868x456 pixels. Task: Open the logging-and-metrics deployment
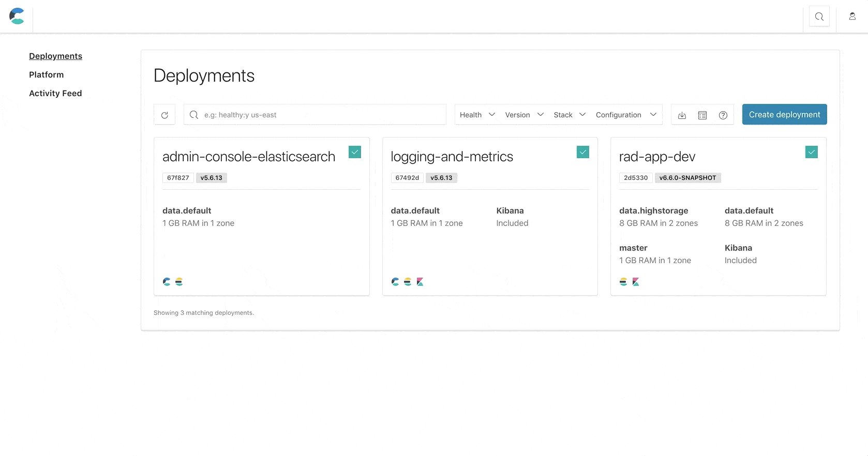[x=452, y=157]
